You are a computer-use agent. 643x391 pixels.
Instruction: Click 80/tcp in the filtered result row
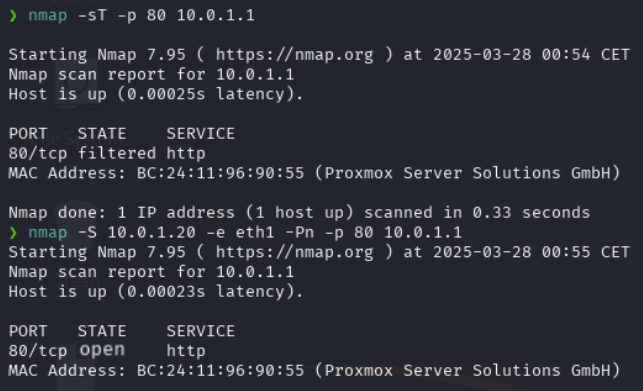[x=38, y=154]
